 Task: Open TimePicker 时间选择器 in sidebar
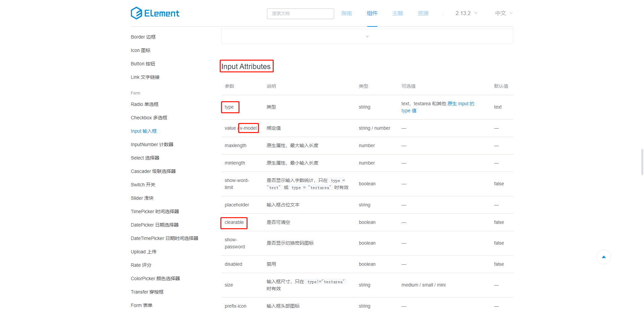(x=155, y=211)
